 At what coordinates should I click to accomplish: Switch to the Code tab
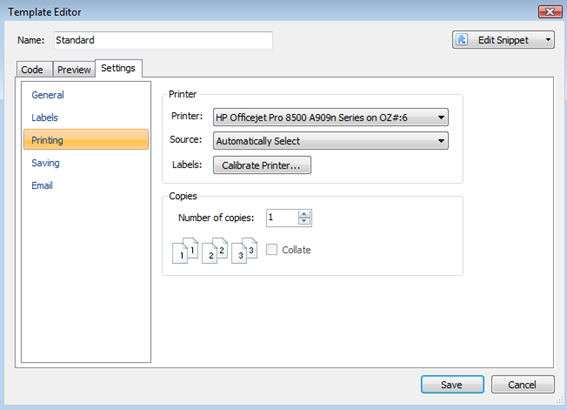point(33,69)
